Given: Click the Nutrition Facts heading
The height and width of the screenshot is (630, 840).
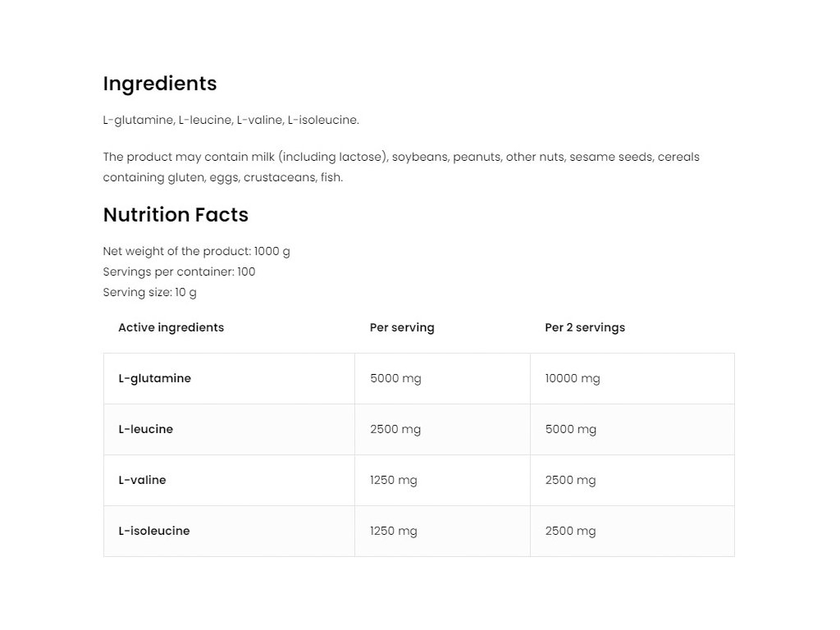Looking at the screenshot, I should coord(176,215).
